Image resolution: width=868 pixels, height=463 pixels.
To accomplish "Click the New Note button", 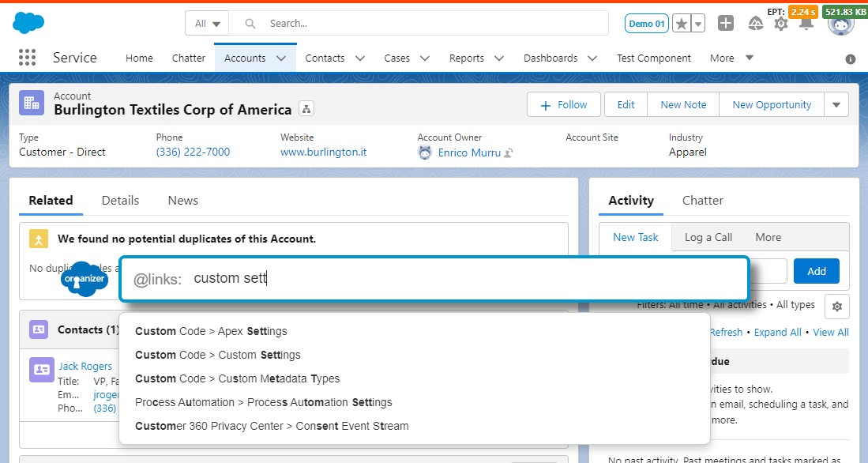I will [x=683, y=104].
